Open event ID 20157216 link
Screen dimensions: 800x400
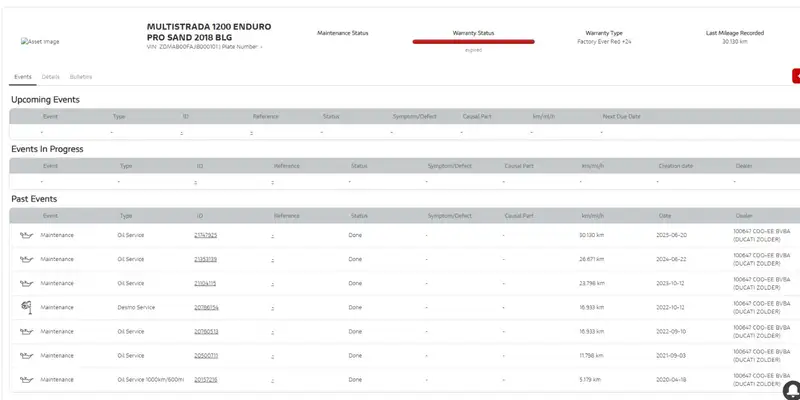[x=205, y=379]
